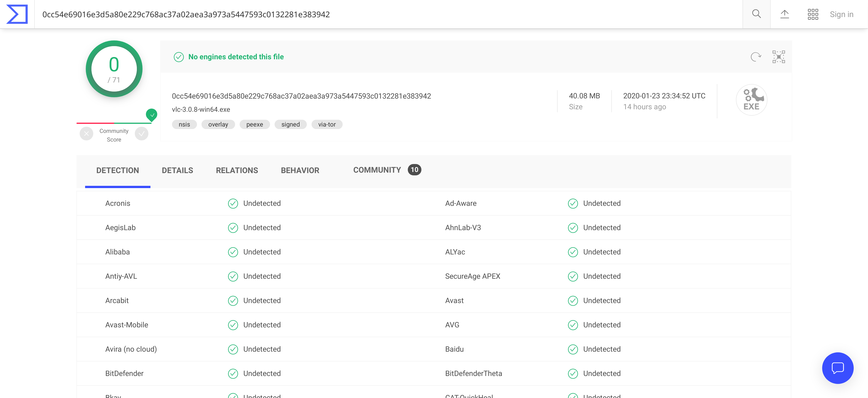Viewport: 868px width, 398px height.
Task: Vote malicious with the community X button
Action: 87,134
